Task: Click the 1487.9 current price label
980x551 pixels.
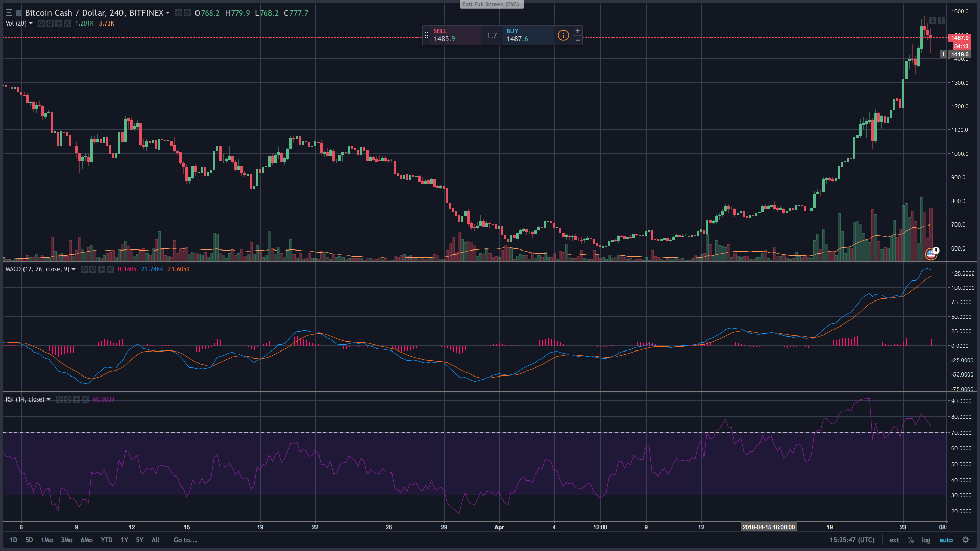Action: 960,38
